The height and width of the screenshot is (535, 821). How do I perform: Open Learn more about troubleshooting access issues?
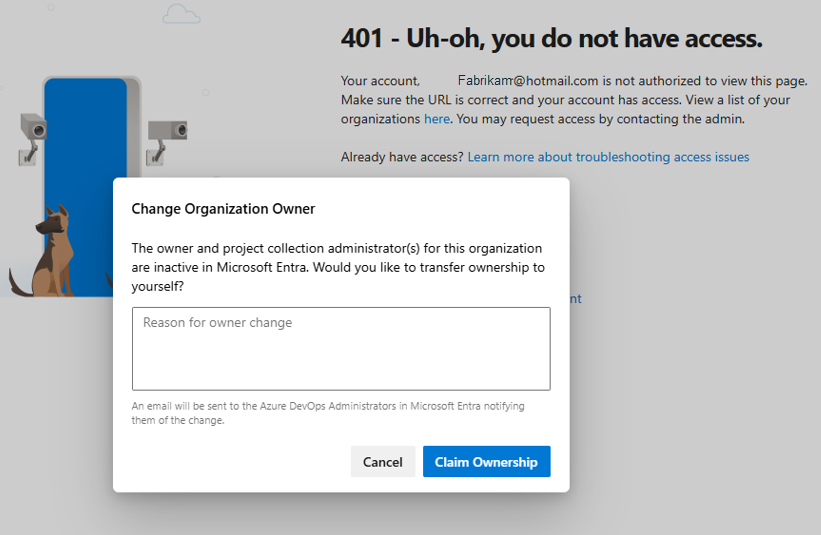tap(608, 157)
